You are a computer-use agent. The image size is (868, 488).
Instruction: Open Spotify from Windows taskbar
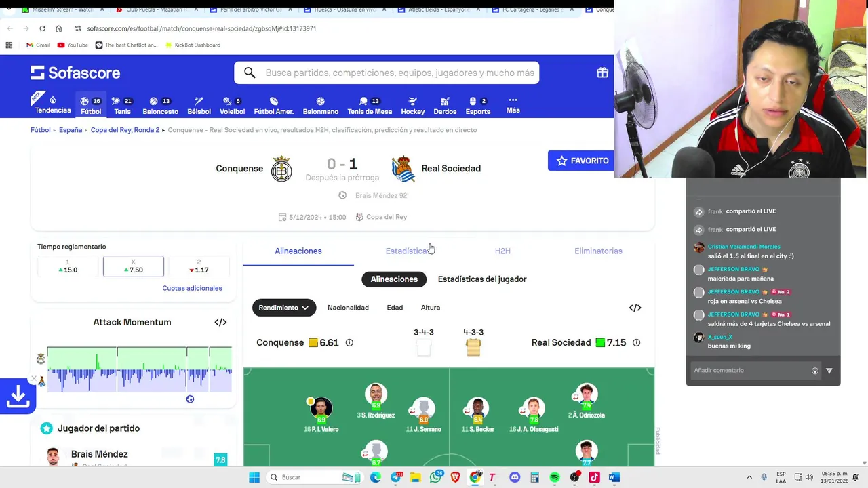[x=555, y=477]
